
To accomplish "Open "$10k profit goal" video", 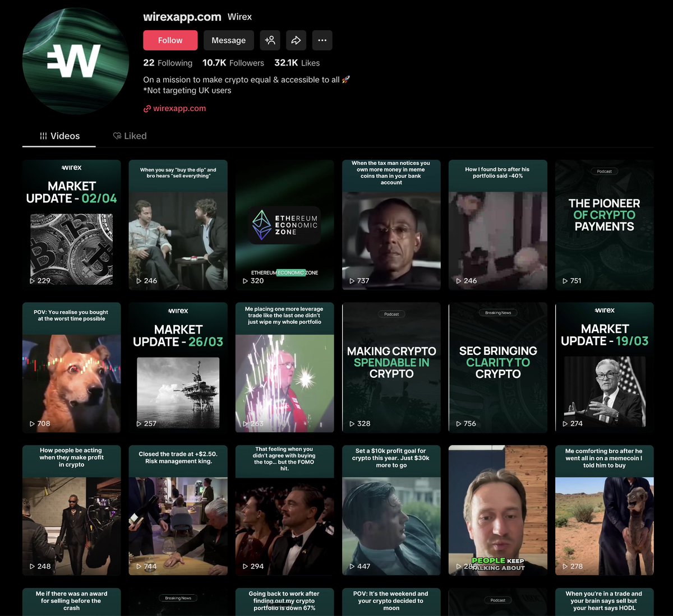I will (x=391, y=510).
